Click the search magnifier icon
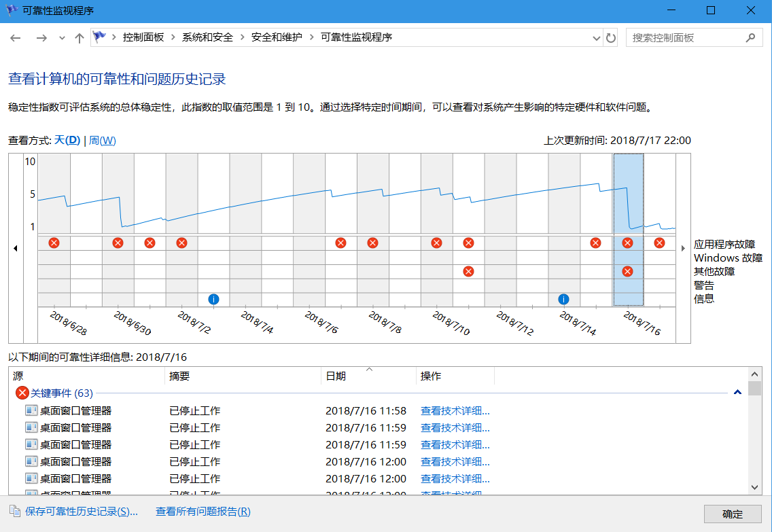This screenshot has width=772, height=532. (751, 37)
